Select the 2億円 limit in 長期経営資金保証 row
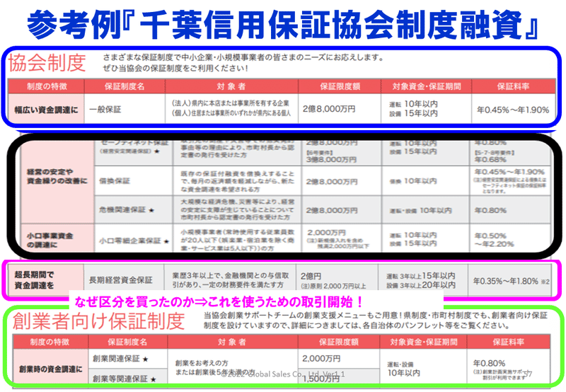This screenshot has height=392, width=566. tap(311, 276)
